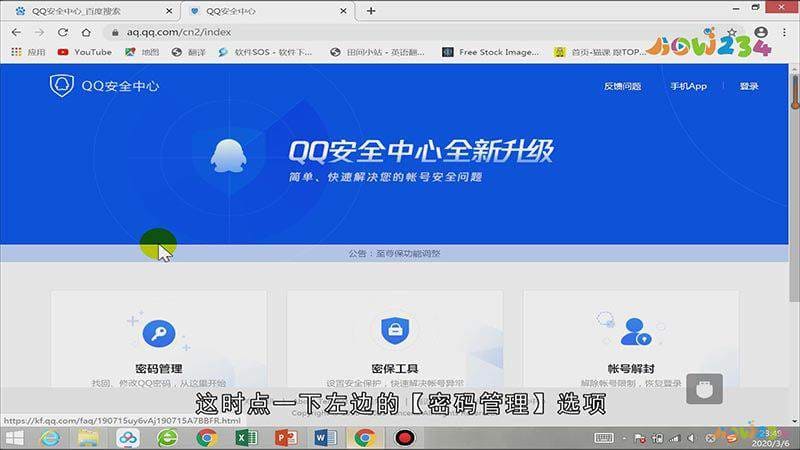Open the Chrome profile avatar
This screenshot has width=800, height=450.
pyautogui.click(x=761, y=32)
